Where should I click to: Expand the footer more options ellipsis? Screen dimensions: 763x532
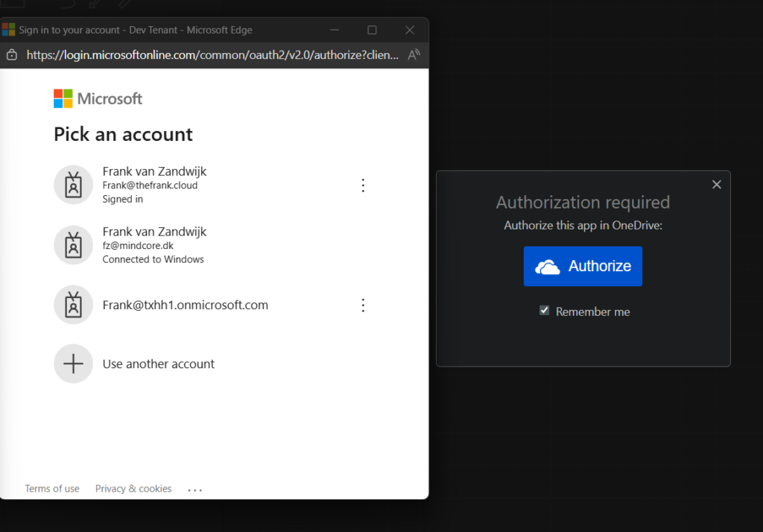click(x=194, y=490)
